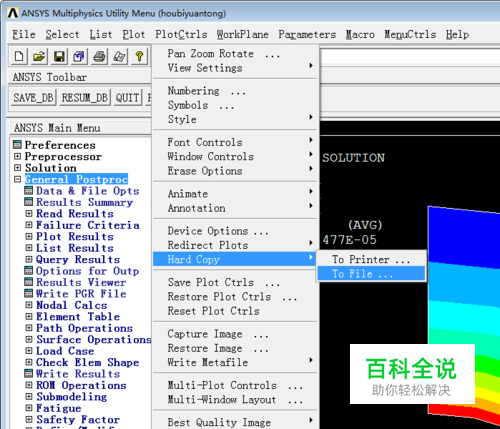This screenshot has height=429, width=500.
Task: Open the PlotCtrls menu
Action: click(181, 34)
